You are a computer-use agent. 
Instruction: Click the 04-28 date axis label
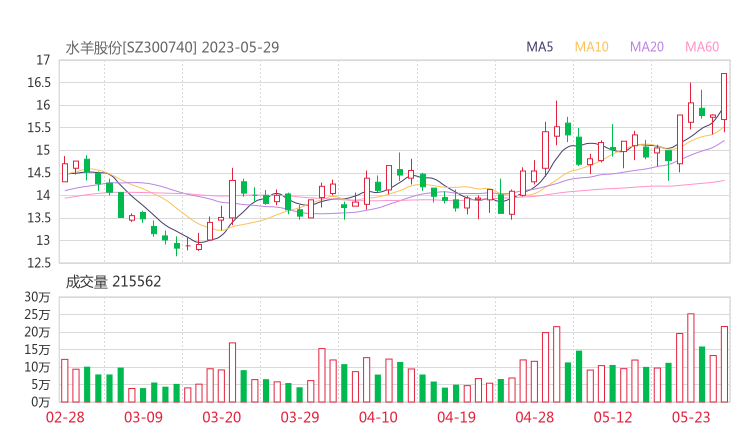[x=535, y=417]
